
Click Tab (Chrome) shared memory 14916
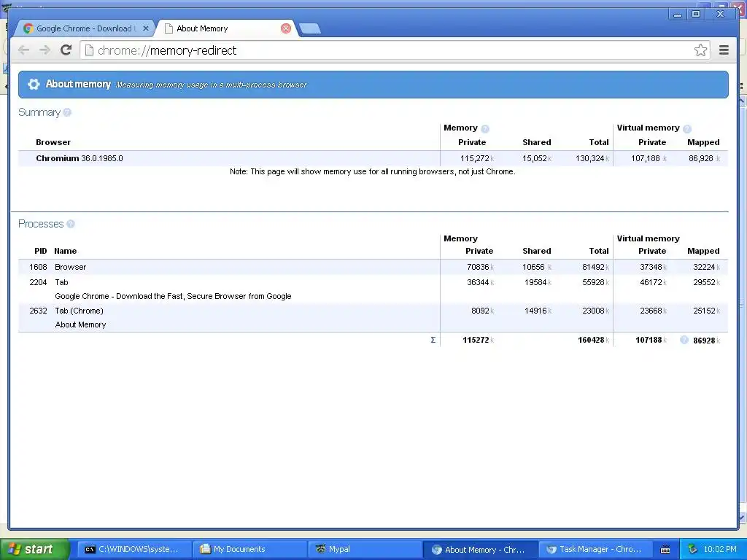coord(535,311)
